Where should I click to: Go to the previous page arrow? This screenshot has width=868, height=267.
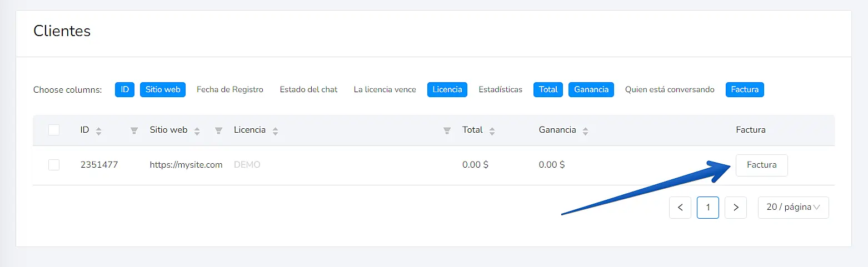[x=680, y=207]
